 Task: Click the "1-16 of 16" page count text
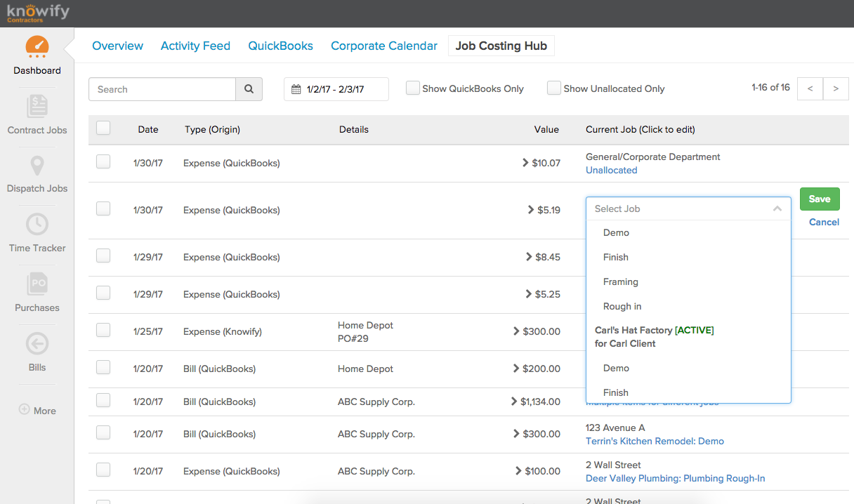770,88
